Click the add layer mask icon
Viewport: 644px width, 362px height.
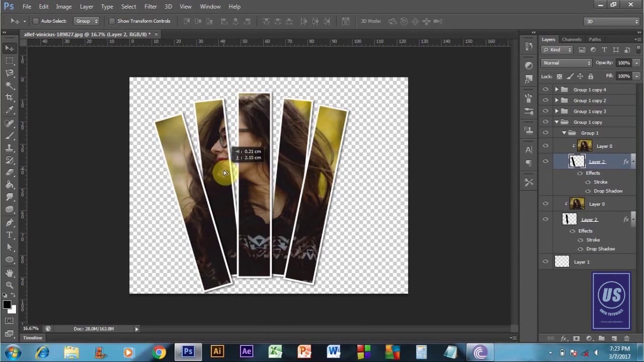tap(577, 338)
